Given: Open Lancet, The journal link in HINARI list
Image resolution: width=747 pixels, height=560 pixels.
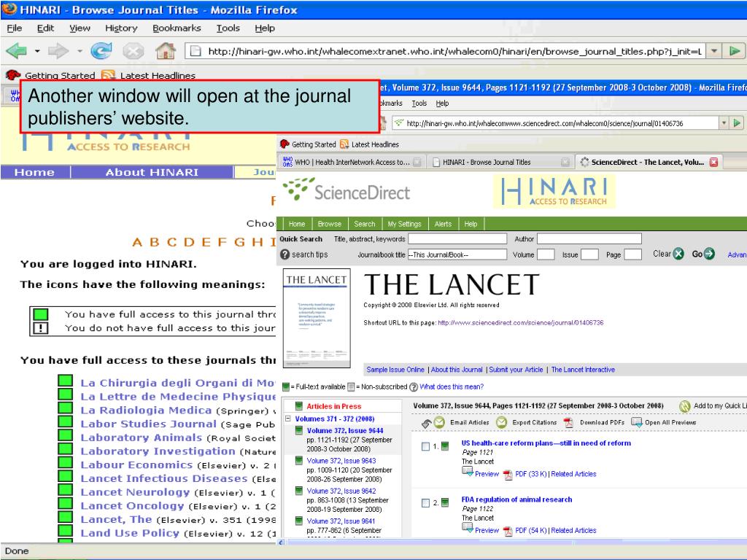Looking at the screenshot, I should pyautogui.click(x=116, y=519).
